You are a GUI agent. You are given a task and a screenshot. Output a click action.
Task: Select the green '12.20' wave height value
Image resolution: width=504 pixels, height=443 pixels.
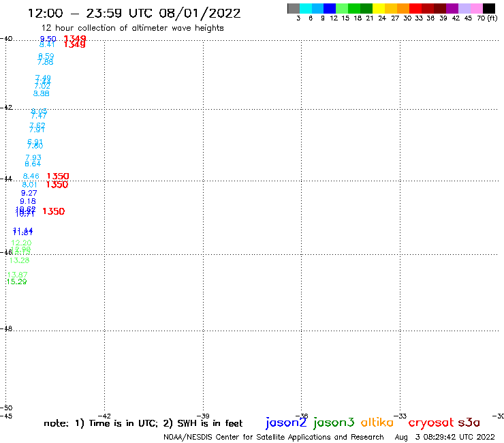pos(21,243)
